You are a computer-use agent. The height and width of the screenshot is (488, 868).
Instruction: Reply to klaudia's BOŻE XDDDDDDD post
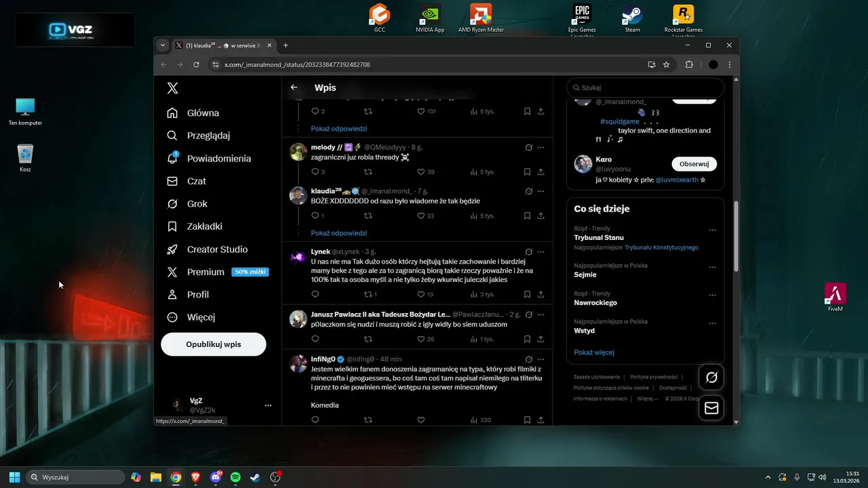click(x=315, y=216)
